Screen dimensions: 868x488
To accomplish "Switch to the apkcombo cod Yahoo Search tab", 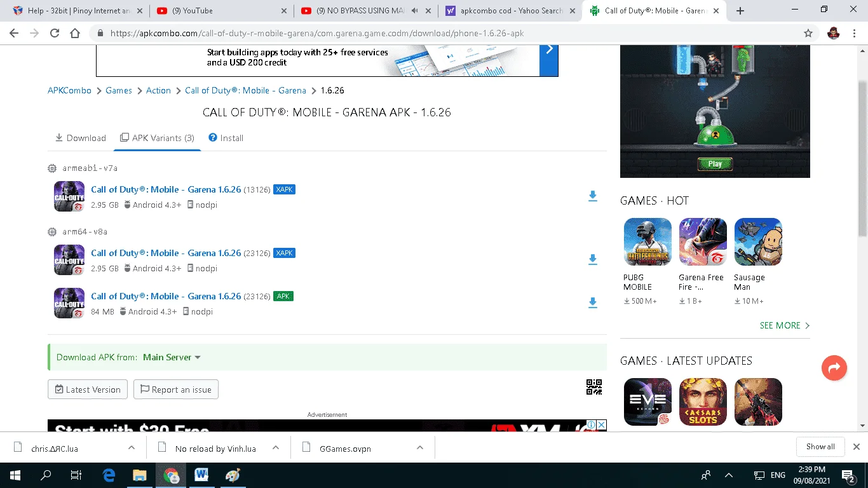I will pyautogui.click(x=510, y=11).
